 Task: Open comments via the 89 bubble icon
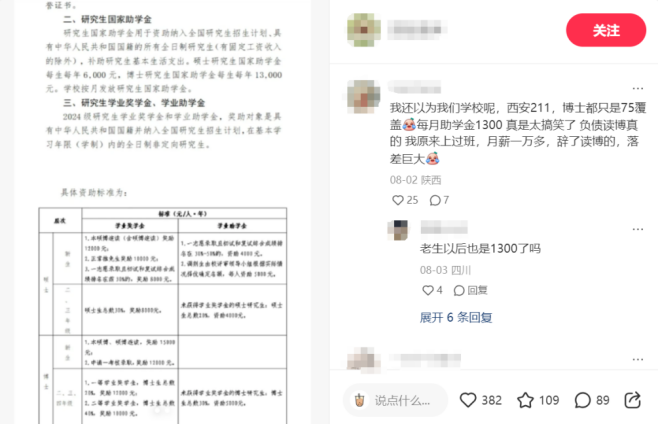coord(582,400)
